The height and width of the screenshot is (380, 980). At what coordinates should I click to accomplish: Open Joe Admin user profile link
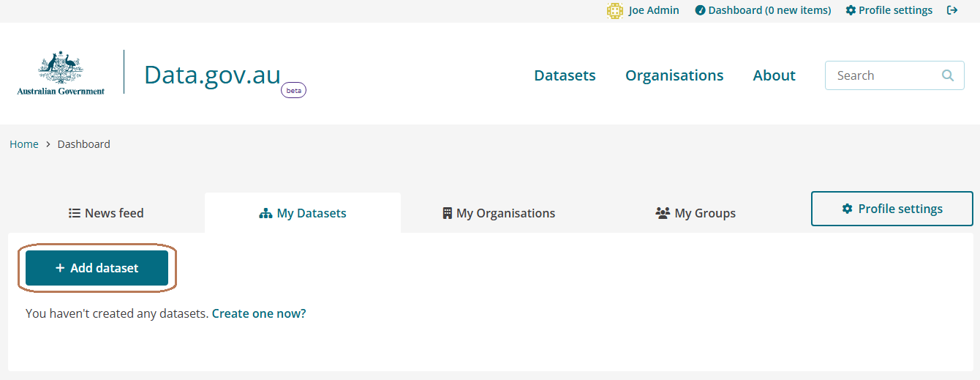pos(654,10)
